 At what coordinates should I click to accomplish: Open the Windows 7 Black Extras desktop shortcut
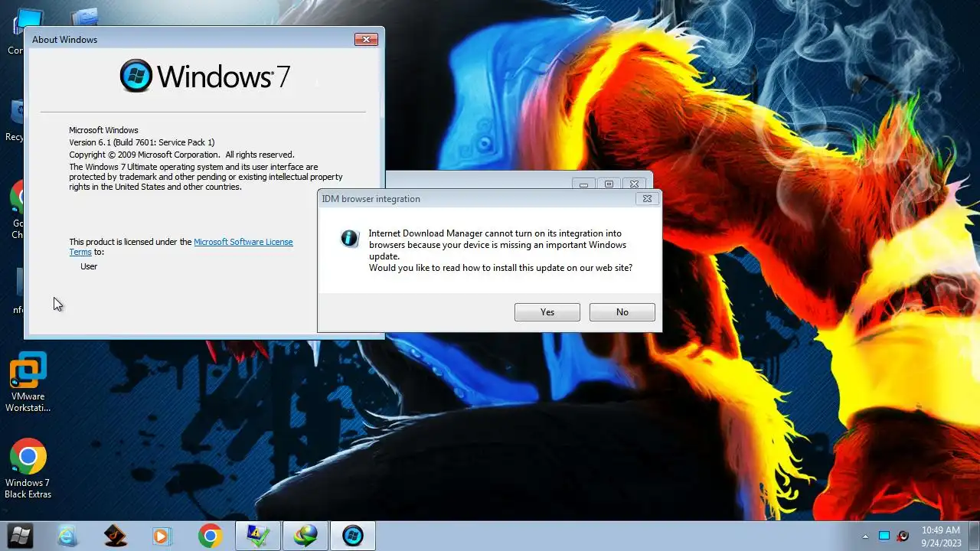coord(28,468)
